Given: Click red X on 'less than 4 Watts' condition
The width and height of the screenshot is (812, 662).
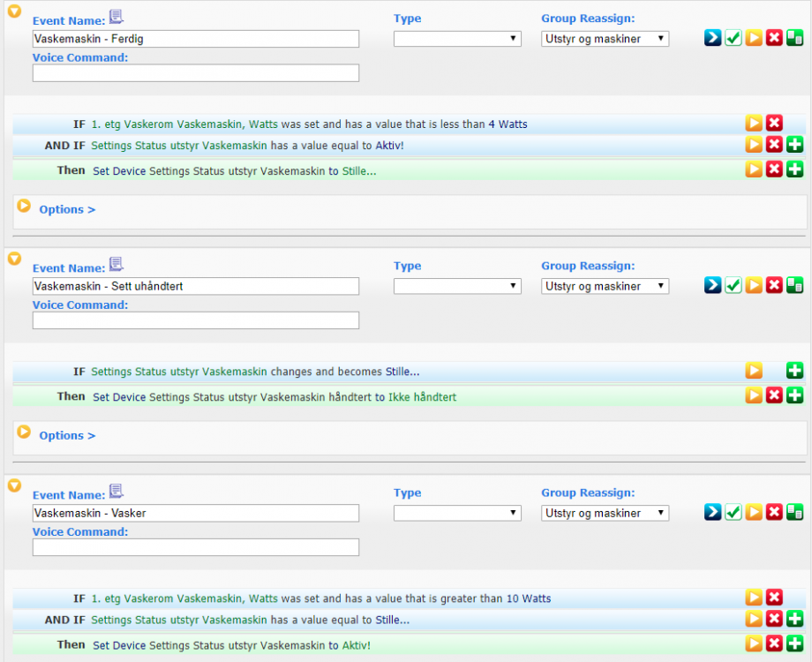Looking at the screenshot, I should [x=774, y=124].
